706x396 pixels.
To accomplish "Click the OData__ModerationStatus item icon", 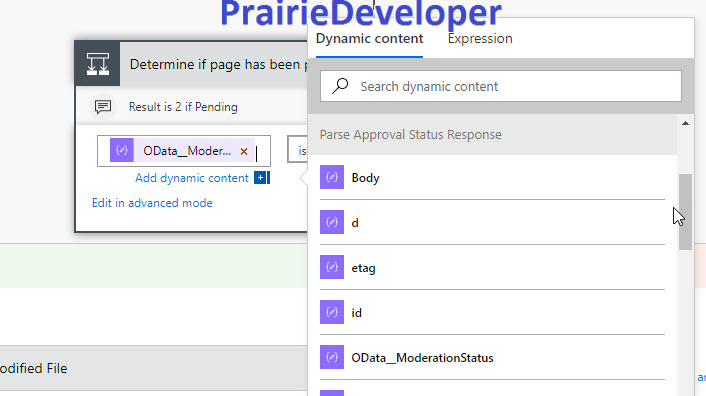I will coord(332,357).
